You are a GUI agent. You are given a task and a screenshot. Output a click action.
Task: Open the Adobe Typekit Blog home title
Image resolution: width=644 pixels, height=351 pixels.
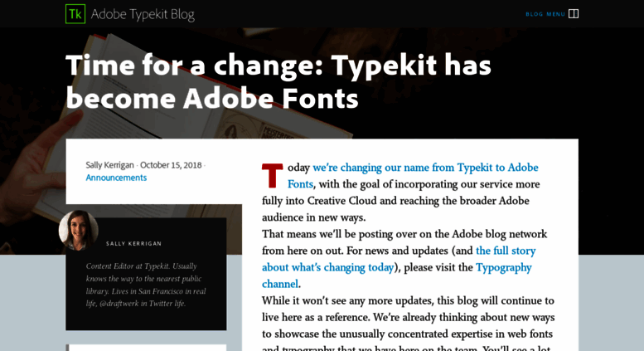(143, 14)
